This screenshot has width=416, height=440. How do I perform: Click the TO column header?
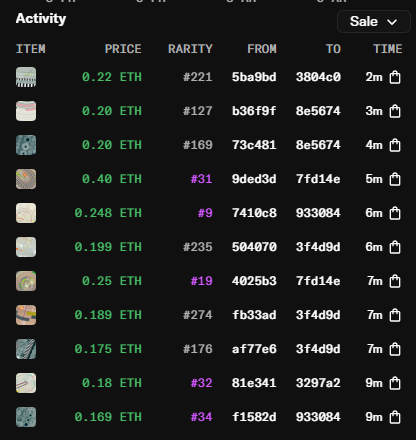click(333, 49)
